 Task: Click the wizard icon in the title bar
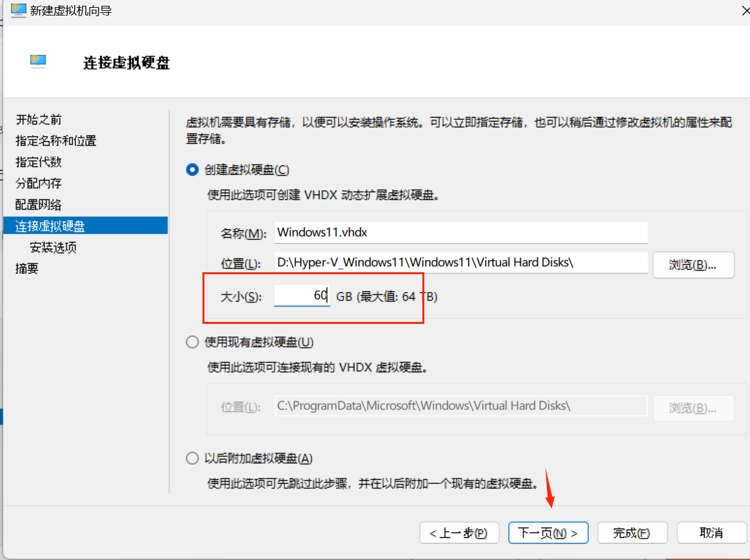[18, 10]
